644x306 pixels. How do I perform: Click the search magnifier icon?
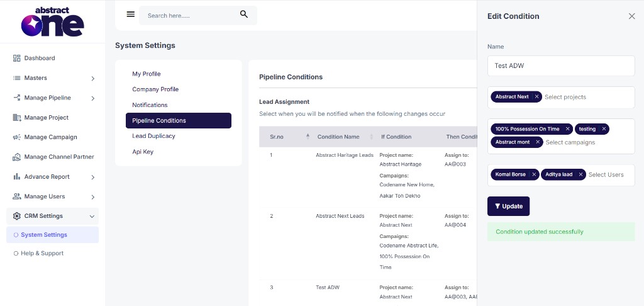244,14
